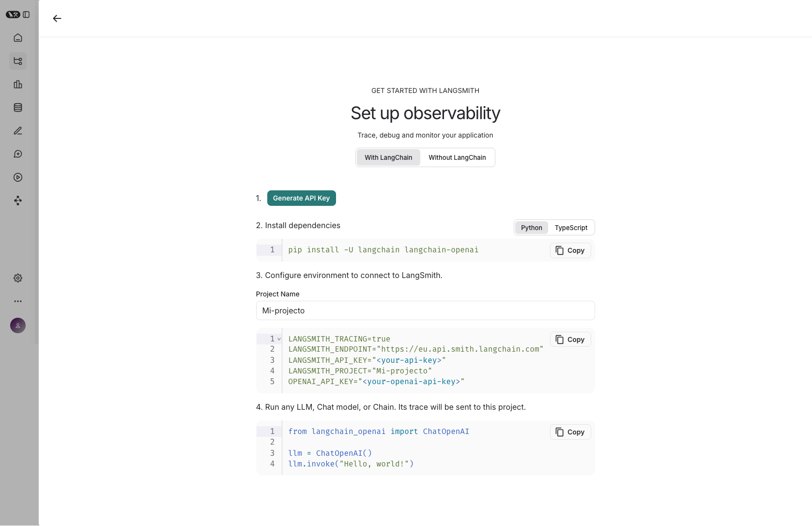Image resolution: width=812 pixels, height=526 pixels.
Task: Copy the pip install command
Action: pyautogui.click(x=570, y=250)
